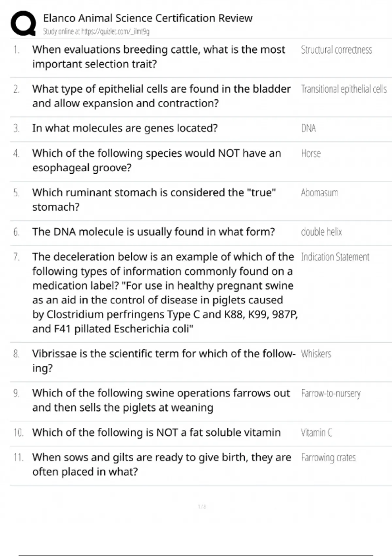392x556 pixels.
Task: Click the Quizlet Q logo
Action: (x=23, y=23)
